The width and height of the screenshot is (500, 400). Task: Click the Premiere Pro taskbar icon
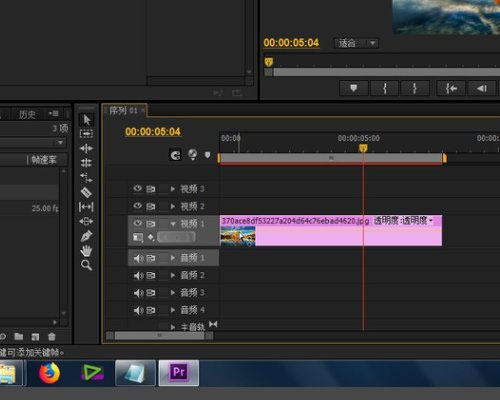179,373
